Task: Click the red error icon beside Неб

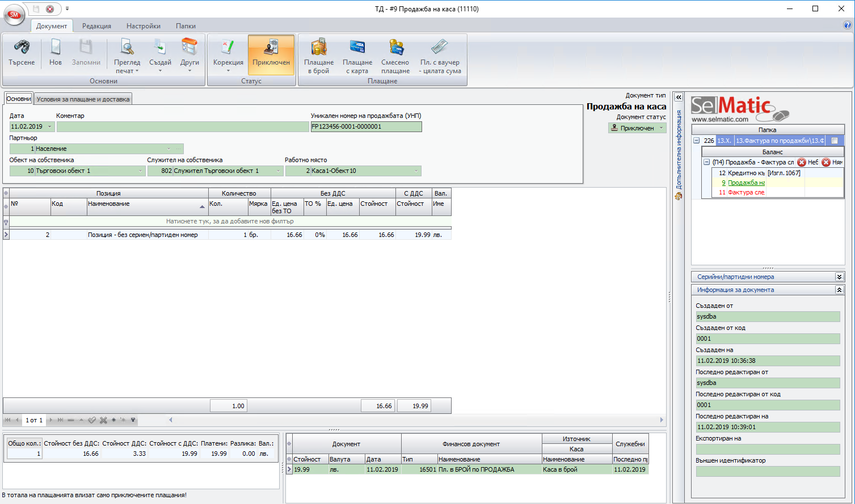Action: pos(802,162)
